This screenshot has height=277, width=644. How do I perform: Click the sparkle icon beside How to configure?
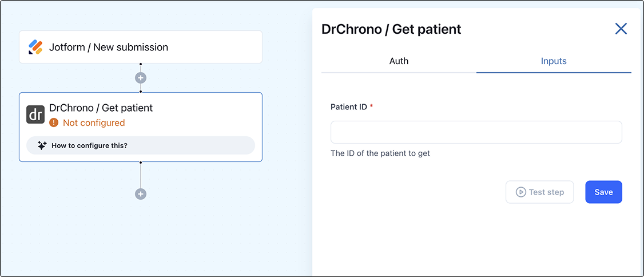42,145
